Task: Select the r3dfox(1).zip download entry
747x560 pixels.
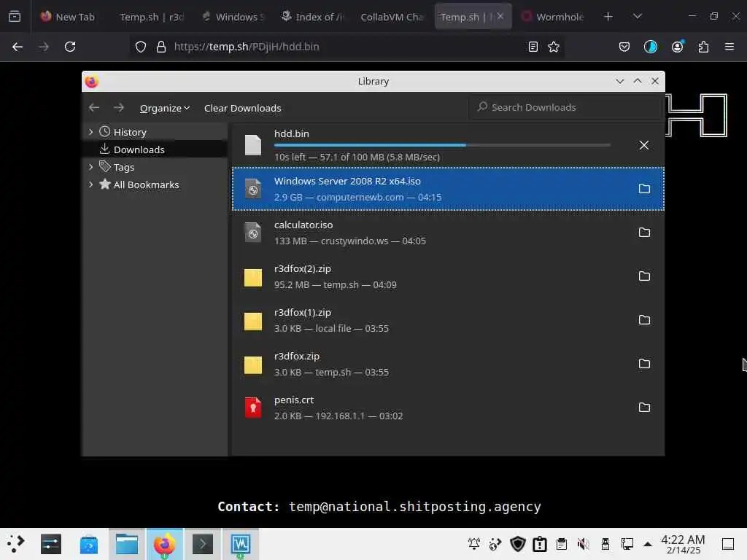Action: (448, 320)
